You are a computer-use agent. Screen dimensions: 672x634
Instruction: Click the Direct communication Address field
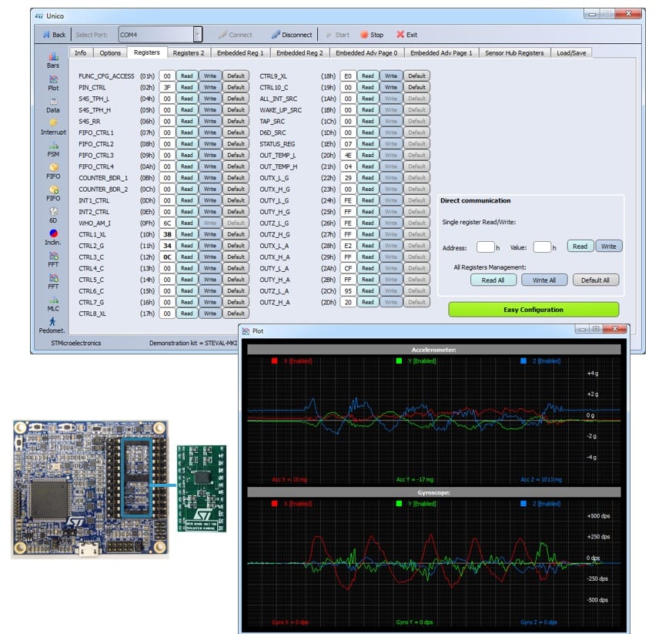point(485,247)
